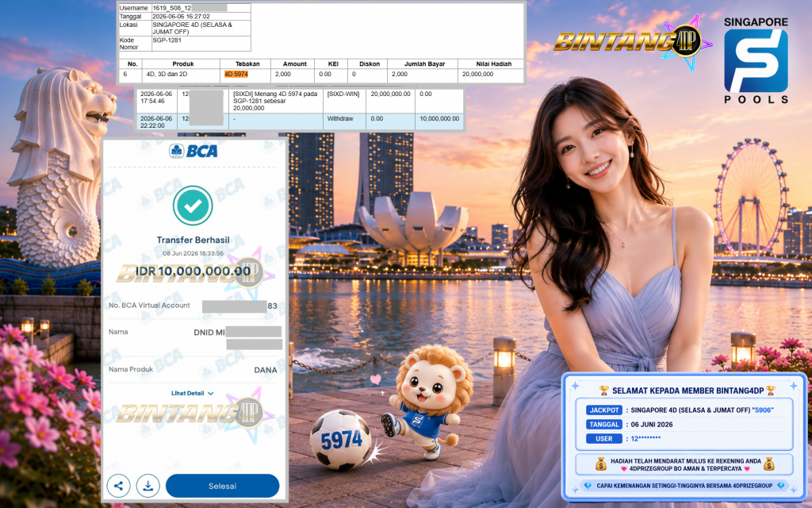Click the name value 'DNID MI'
Screen dimensions: 812x508
tap(209, 333)
